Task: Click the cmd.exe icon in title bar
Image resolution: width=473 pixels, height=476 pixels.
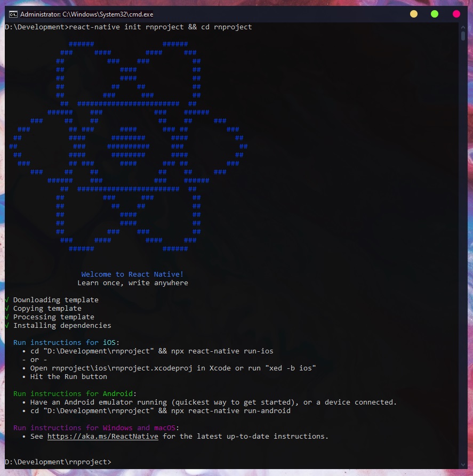Action: 13,14
